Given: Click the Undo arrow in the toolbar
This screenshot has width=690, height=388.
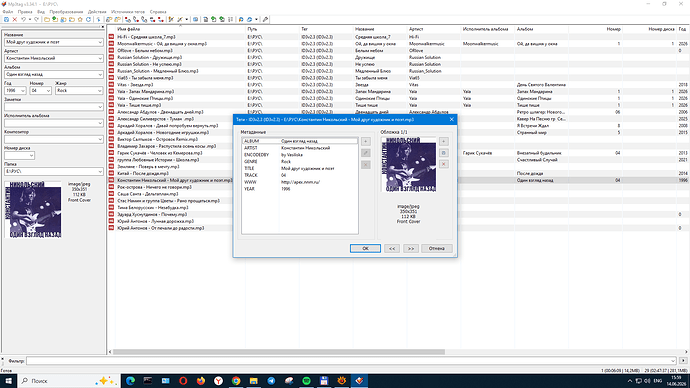Looking at the screenshot, I should pyautogui.click(x=23, y=19).
